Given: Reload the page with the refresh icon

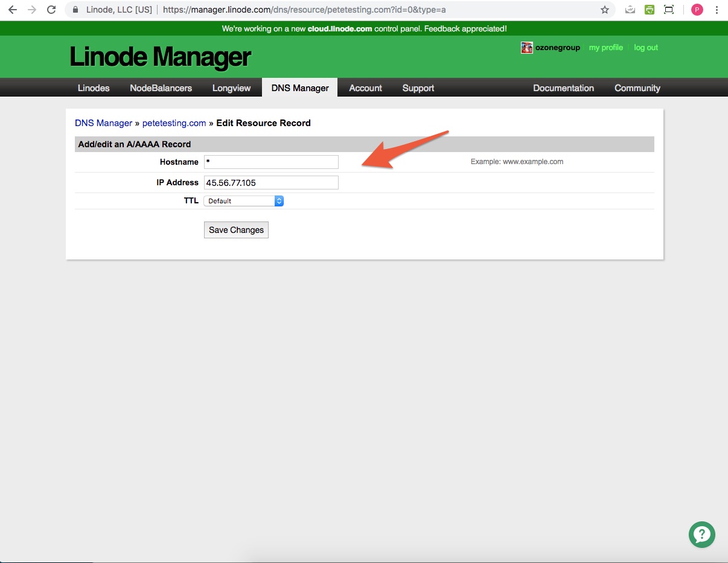Looking at the screenshot, I should pos(51,10).
